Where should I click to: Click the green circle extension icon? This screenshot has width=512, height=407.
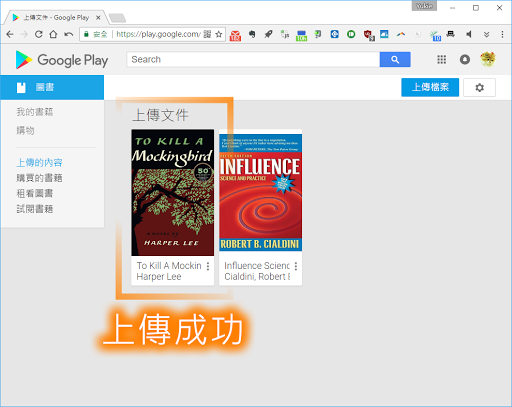pos(351,34)
